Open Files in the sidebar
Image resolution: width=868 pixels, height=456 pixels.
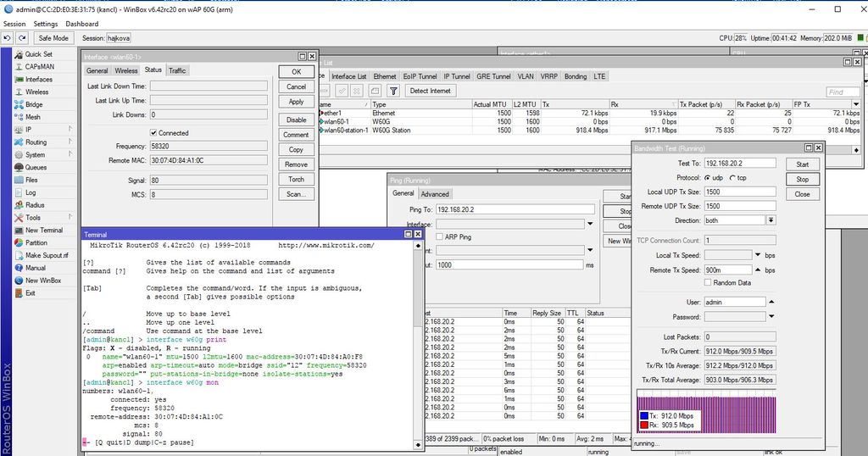(31, 180)
